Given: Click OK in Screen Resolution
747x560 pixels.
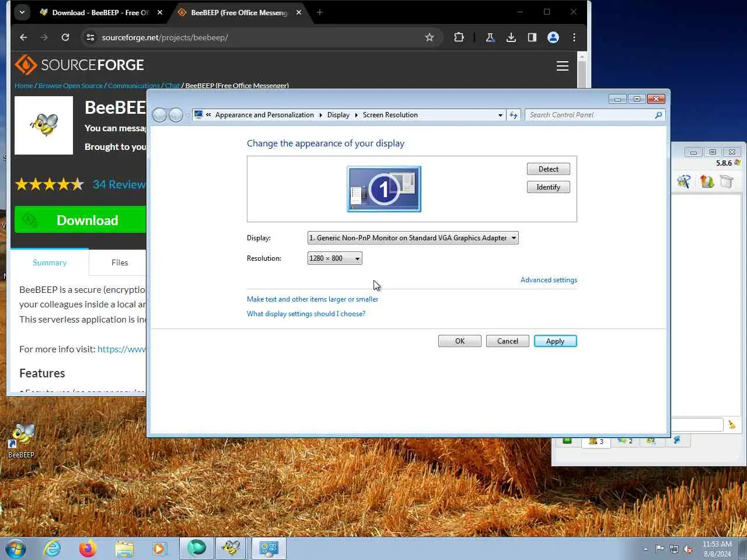Looking at the screenshot, I should point(460,341).
